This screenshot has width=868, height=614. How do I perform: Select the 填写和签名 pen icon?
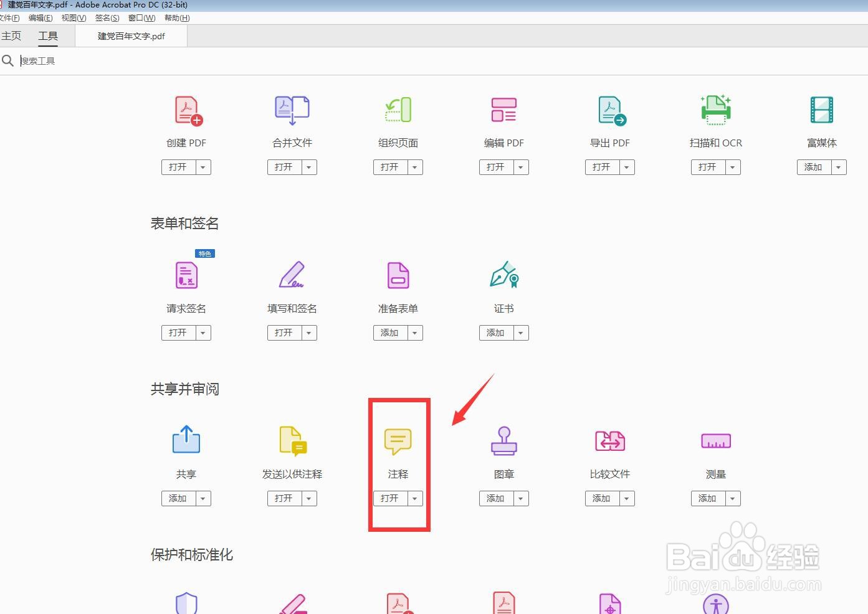point(292,275)
